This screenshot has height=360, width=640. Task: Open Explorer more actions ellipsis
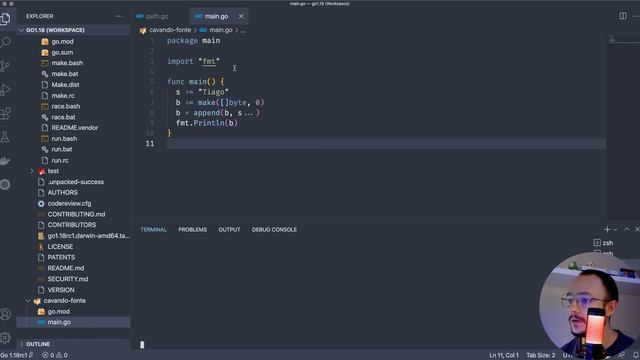(x=119, y=16)
